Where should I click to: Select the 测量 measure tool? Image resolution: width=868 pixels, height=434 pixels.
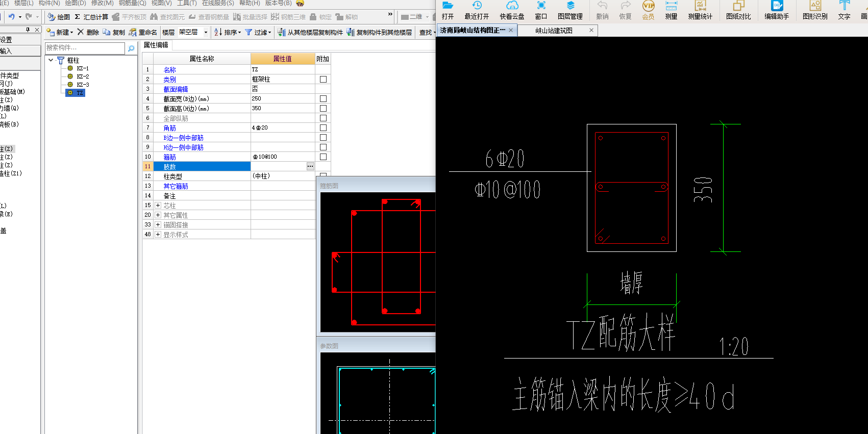[x=671, y=10]
